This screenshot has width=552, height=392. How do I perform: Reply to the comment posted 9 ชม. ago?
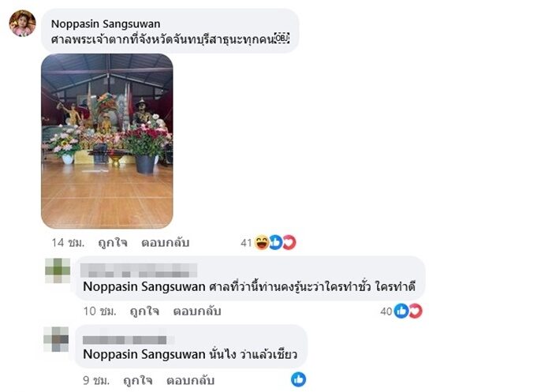tap(190, 380)
